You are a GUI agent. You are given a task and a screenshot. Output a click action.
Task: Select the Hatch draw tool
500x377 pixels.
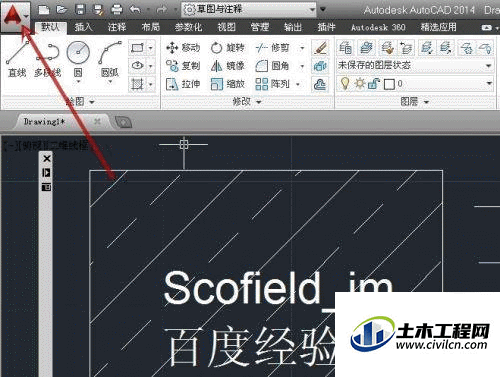coord(137,84)
